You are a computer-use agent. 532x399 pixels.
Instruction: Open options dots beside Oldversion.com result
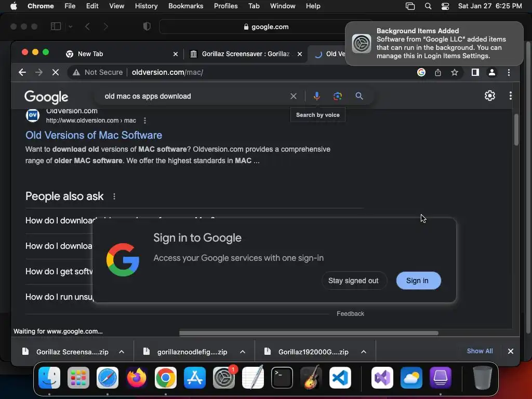click(145, 121)
